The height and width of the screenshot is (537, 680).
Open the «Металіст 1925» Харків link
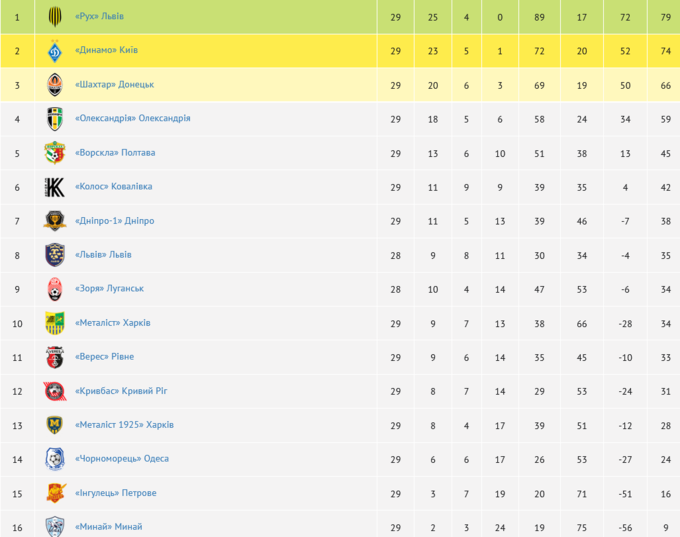[x=124, y=425]
